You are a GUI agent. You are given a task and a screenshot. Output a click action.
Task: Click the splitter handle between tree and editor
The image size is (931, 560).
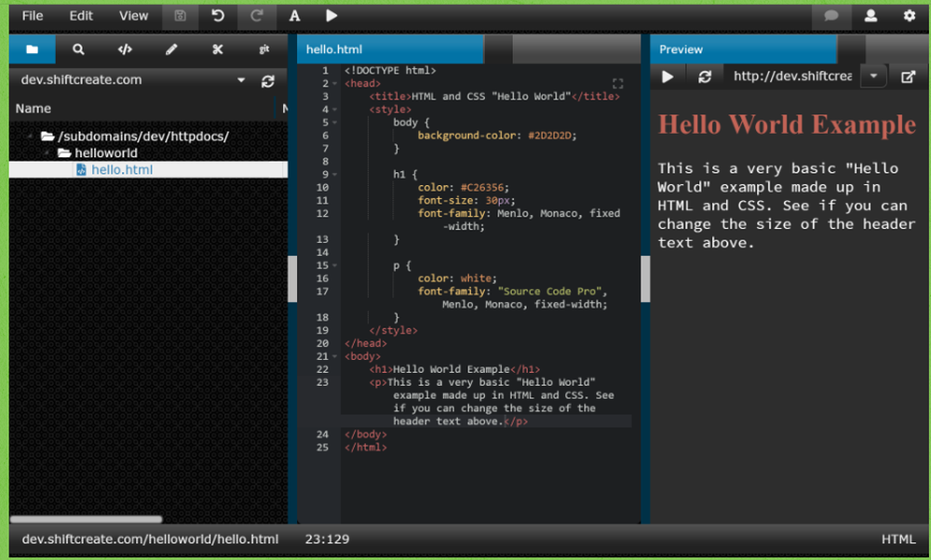coord(292,279)
